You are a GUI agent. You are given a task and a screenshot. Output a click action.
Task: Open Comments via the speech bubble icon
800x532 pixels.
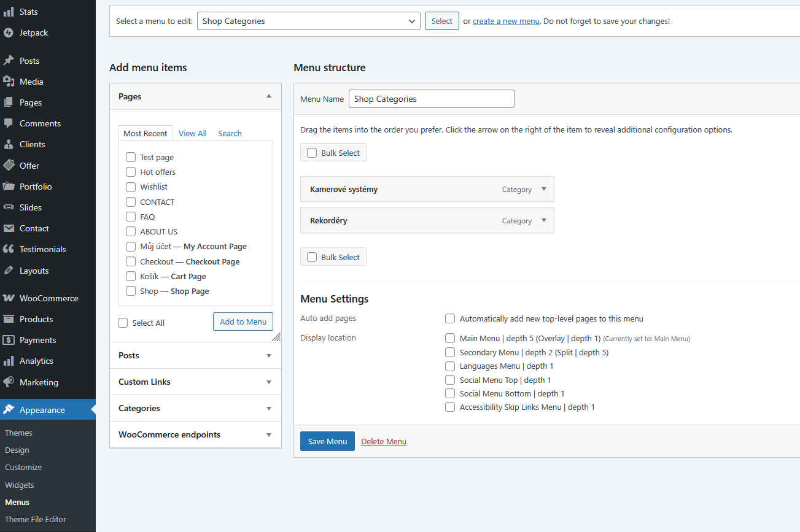pos(9,123)
